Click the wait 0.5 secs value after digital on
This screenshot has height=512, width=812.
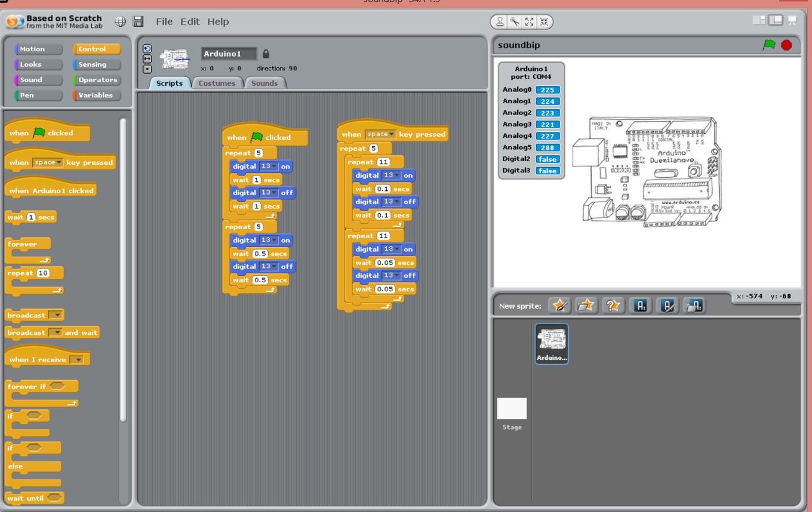tap(260, 254)
